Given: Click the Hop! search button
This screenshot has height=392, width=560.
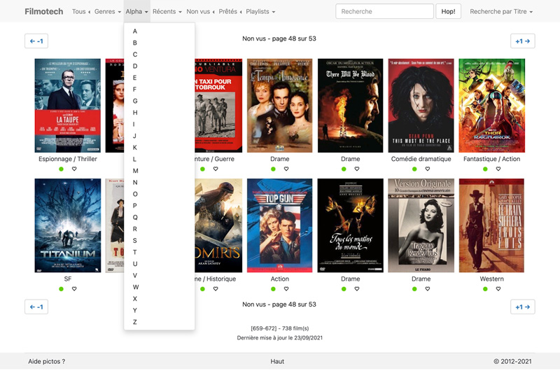Looking at the screenshot, I should coord(448,11).
